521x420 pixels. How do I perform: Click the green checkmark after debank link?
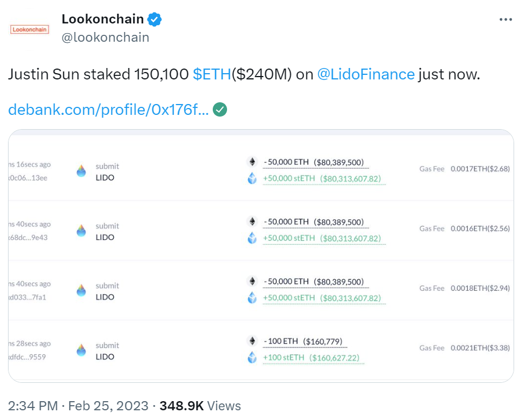click(x=220, y=110)
